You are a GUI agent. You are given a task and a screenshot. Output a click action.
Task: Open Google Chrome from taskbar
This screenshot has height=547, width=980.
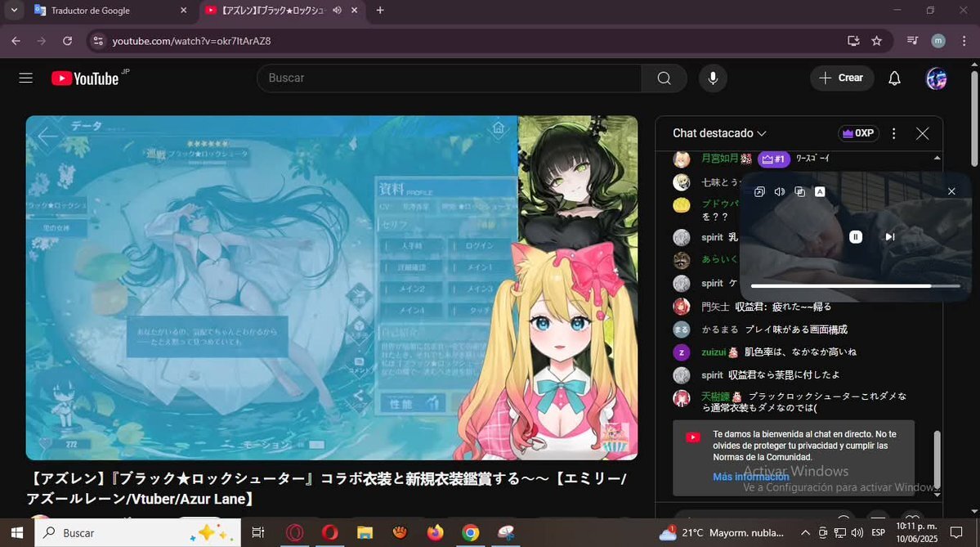[471, 532]
